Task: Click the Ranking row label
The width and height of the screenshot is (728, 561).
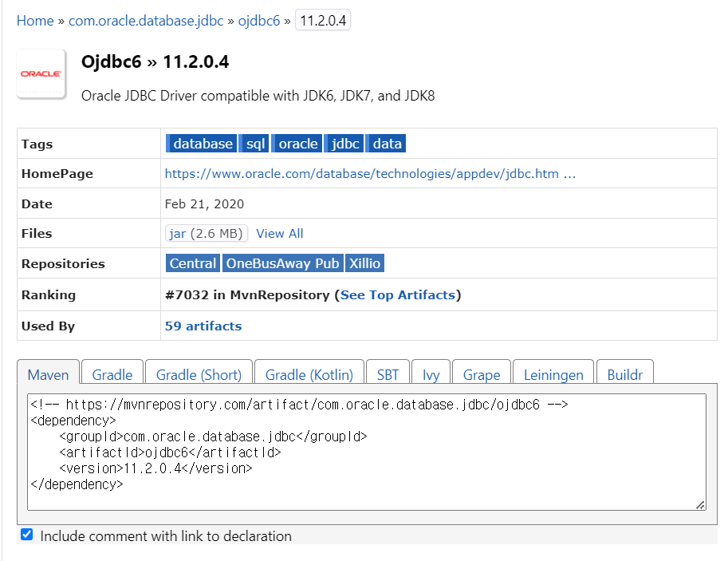Action: tap(49, 295)
